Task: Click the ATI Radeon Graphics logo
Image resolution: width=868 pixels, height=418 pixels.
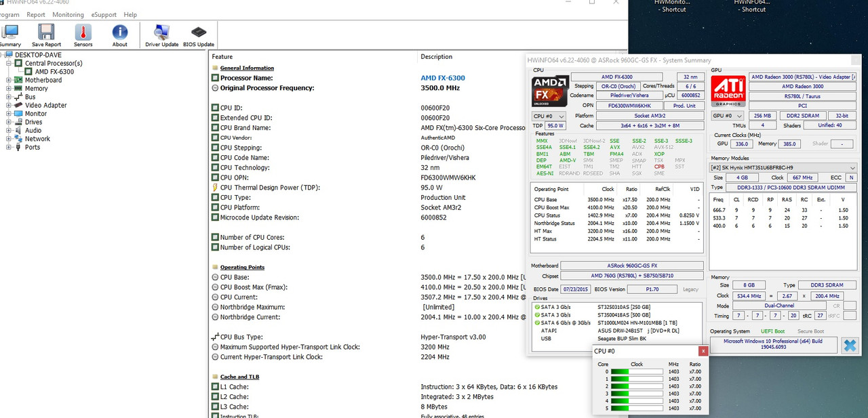Action: pyautogui.click(x=728, y=91)
